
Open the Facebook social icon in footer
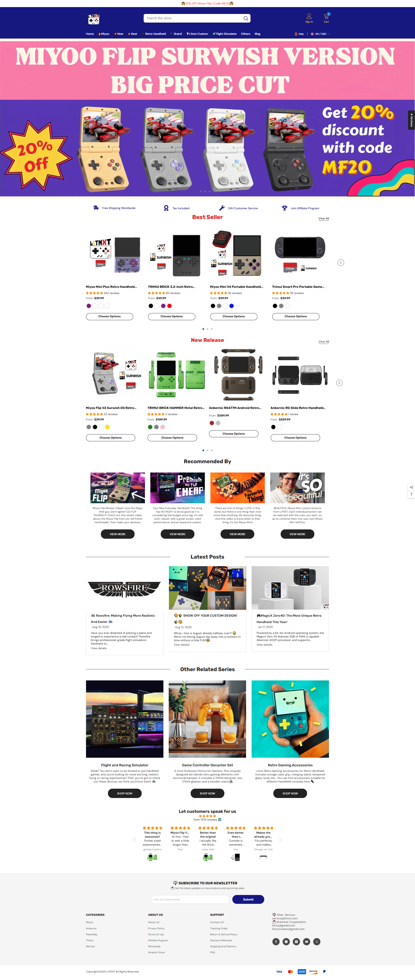[x=276, y=941]
